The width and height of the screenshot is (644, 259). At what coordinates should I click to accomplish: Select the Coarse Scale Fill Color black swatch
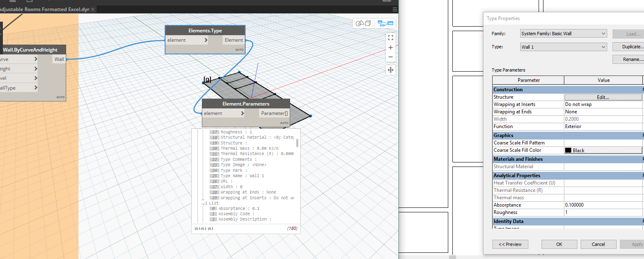pos(568,150)
